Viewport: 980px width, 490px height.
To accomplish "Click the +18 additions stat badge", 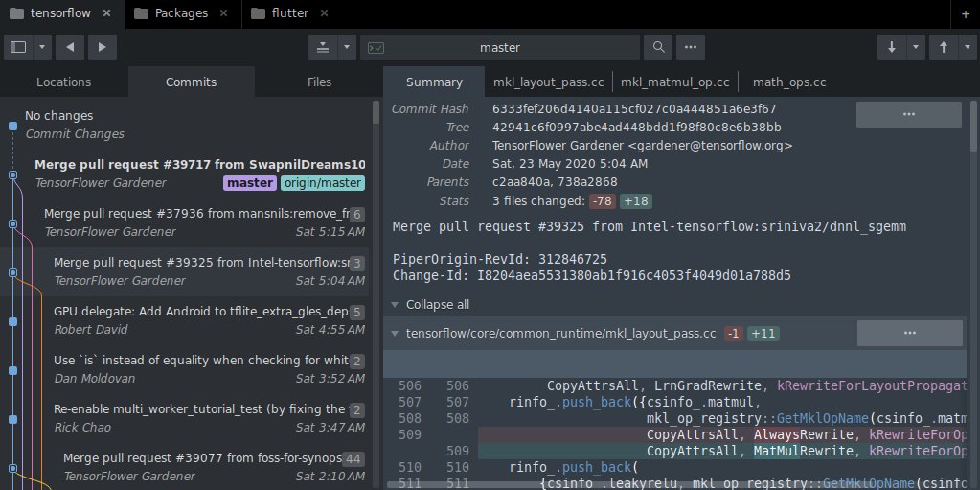I will click(x=636, y=200).
